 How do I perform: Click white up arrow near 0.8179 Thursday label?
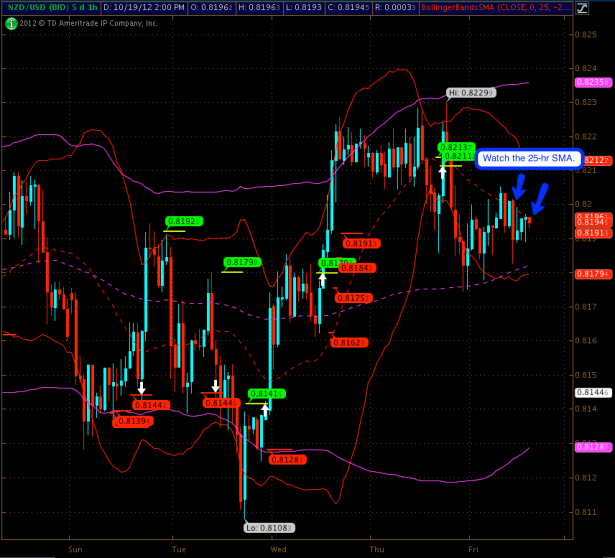pos(323,278)
